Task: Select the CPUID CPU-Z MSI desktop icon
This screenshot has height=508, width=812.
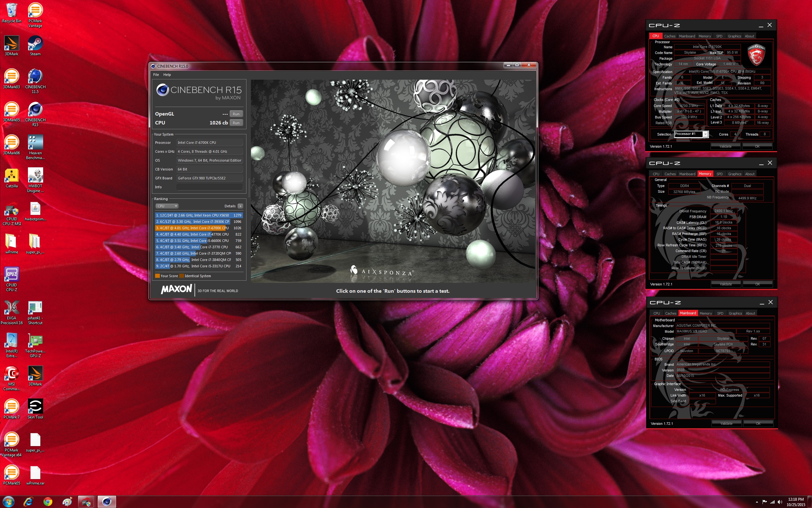Action: (11, 213)
